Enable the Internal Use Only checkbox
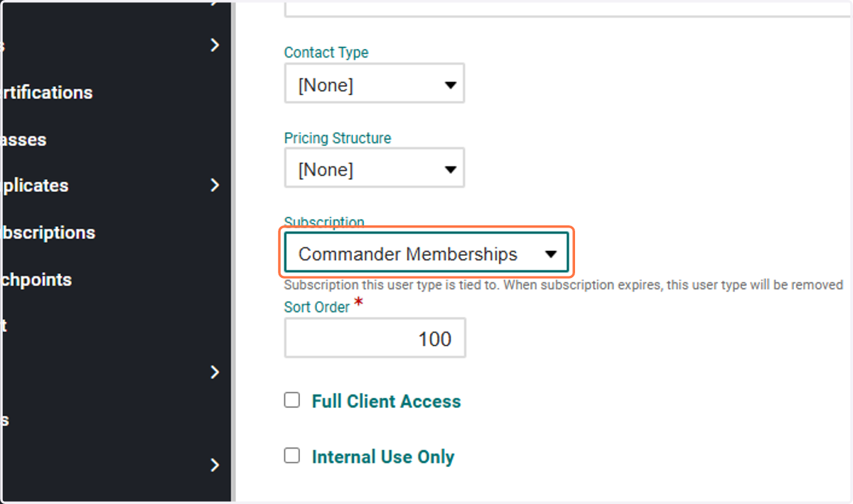Viewport: 853px width, 504px height. coord(291,456)
